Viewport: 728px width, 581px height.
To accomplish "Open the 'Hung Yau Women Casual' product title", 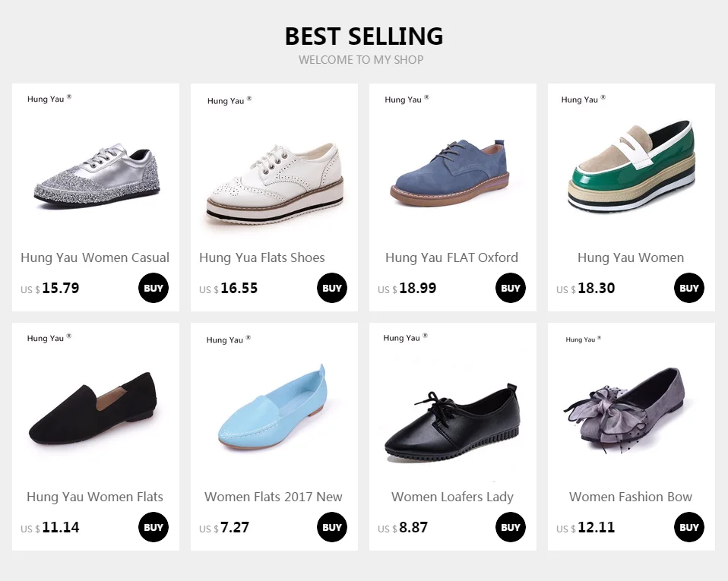I will tap(95, 257).
